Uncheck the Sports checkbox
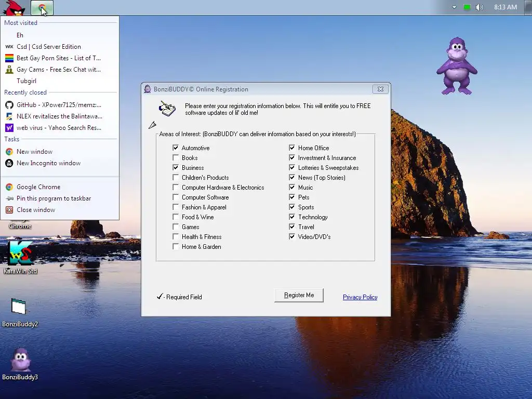532x399 pixels. click(292, 207)
